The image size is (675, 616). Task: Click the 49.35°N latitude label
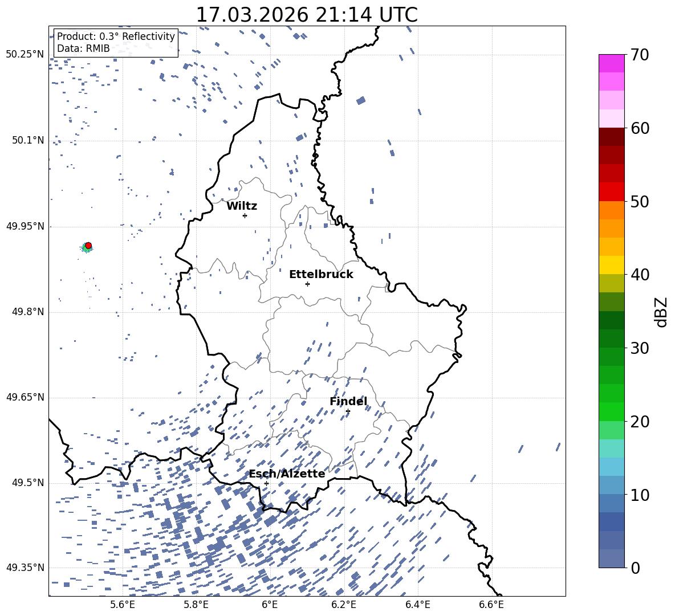[25, 568]
